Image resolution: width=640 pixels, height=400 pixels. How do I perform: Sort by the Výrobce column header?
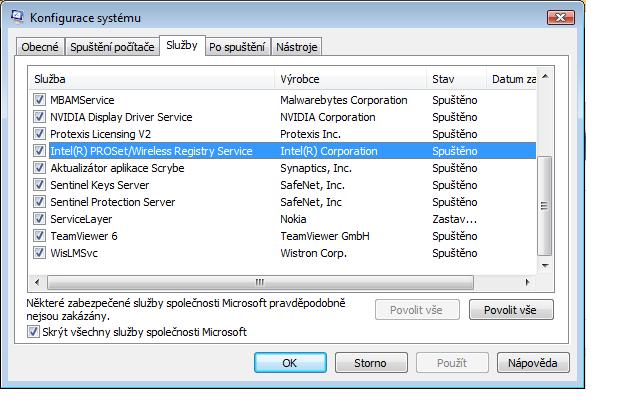click(351, 79)
